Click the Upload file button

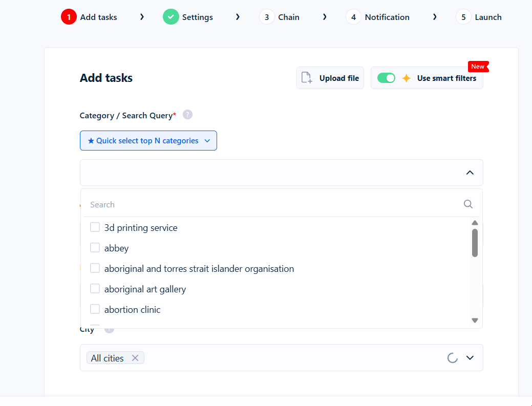330,78
